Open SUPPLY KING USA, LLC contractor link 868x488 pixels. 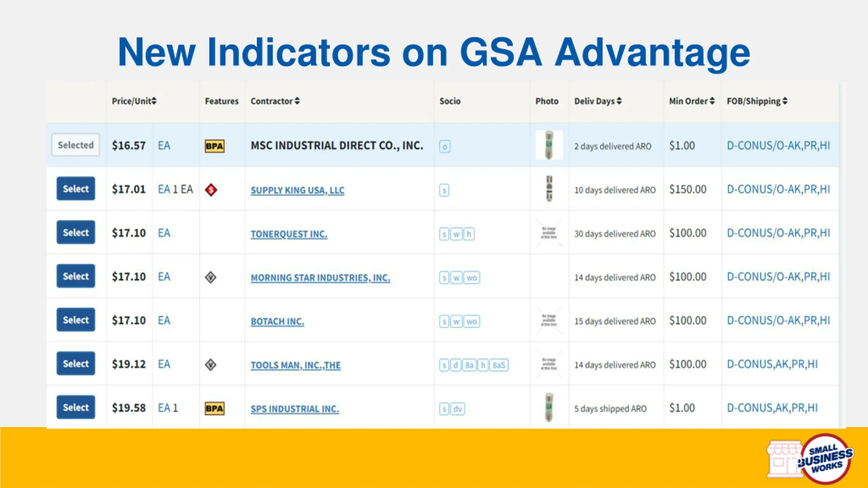297,190
